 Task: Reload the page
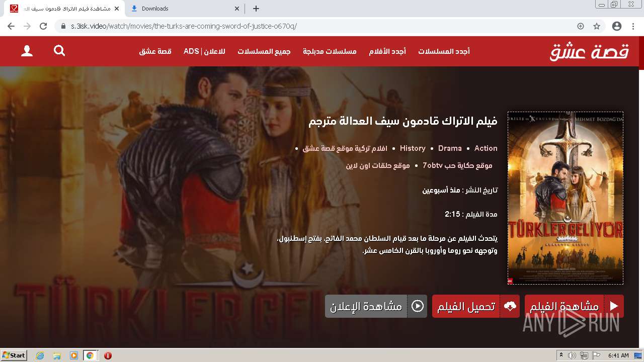click(x=43, y=26)
